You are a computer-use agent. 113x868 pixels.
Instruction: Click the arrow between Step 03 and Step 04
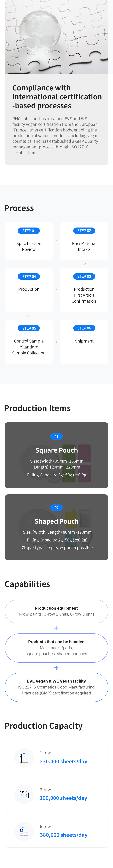tap(56, 290)
